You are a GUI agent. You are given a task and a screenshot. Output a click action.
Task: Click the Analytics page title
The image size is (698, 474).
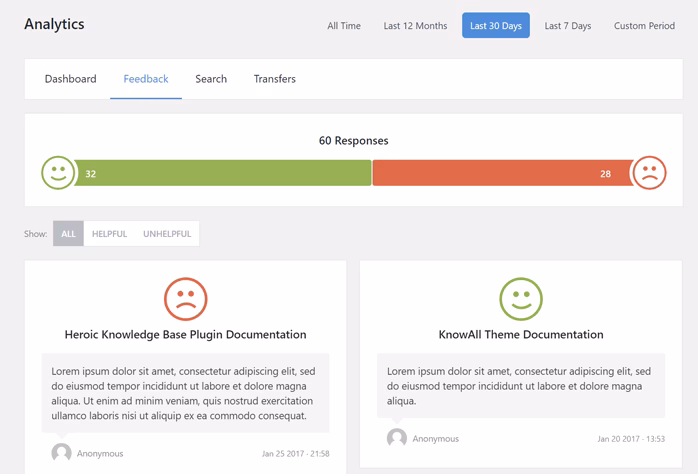(x=54, y=24)
